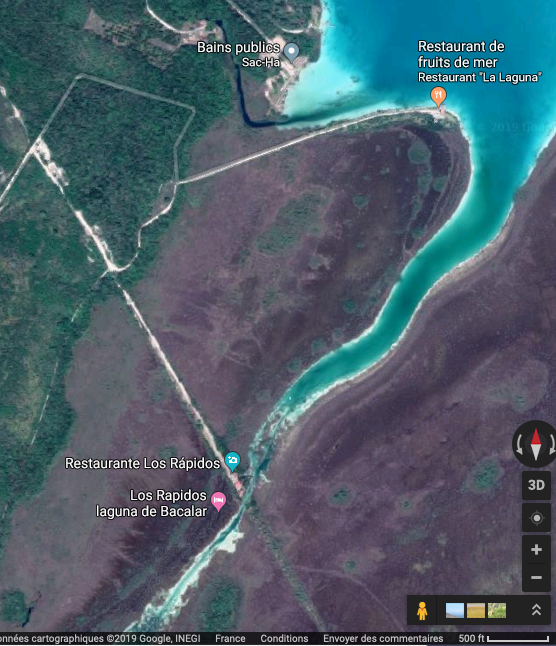Open the yellow photo thumbnail
Viewport: 556px width, 646px height.
coord(476,610)
